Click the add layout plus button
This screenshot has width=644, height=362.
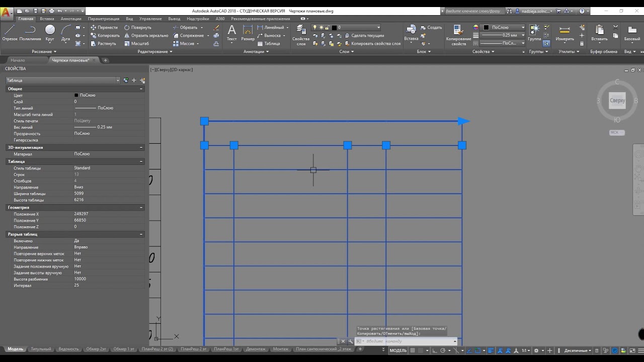360,349
